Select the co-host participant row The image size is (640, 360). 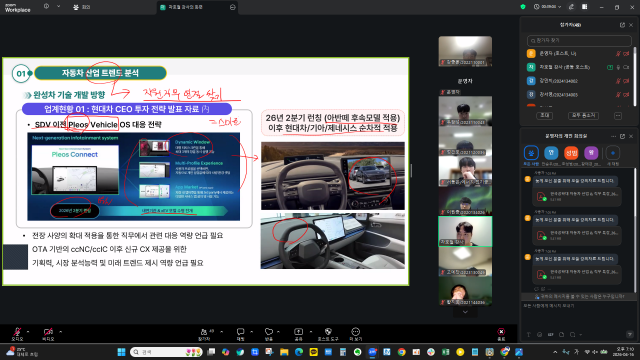(577, 67)
